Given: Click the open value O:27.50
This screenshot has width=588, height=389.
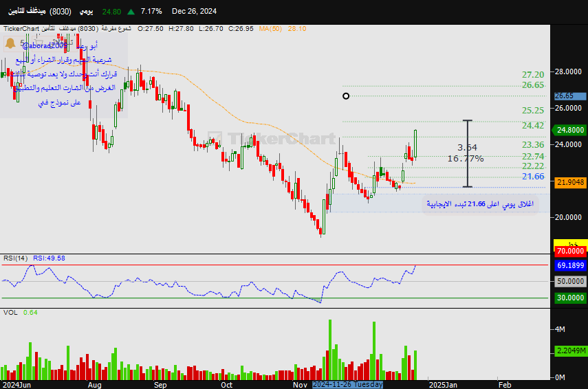Looking at the screenshot, I should click(151, 28).
